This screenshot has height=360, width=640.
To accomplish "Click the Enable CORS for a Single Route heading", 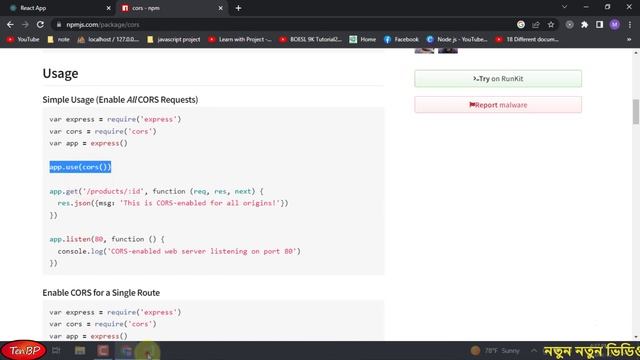I will click(101, 293).
